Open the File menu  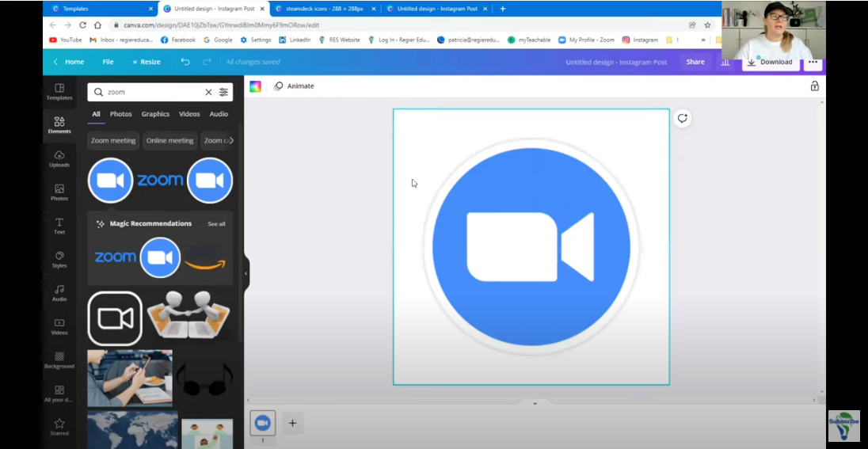[x=108, y=62]
